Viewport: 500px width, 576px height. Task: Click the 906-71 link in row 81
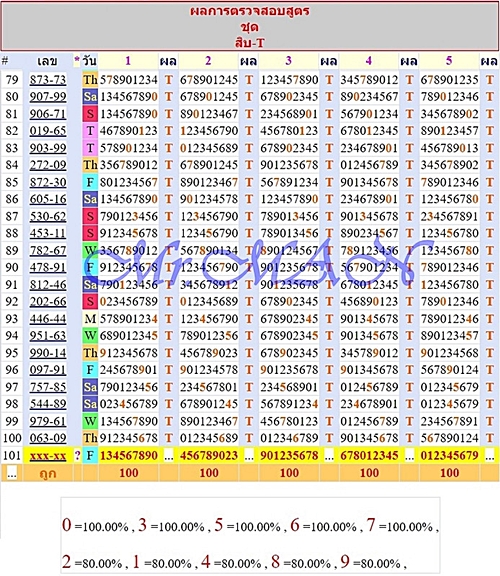(48, 114)
